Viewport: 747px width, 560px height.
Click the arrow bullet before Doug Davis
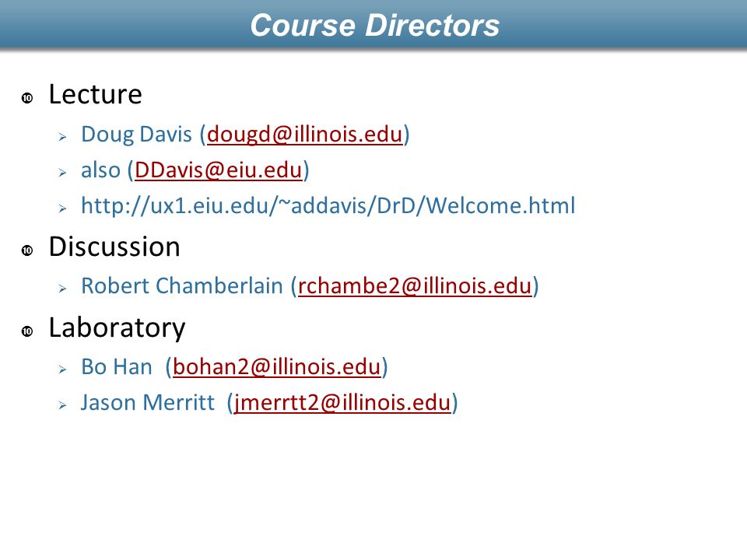pyautogui.click(x=62, y=137)
